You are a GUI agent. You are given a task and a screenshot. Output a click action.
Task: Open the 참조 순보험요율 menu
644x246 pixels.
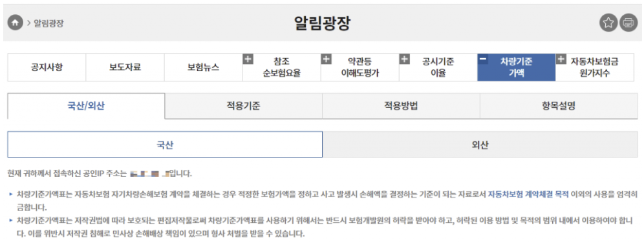pyautogui.click(x=282, y=68)
